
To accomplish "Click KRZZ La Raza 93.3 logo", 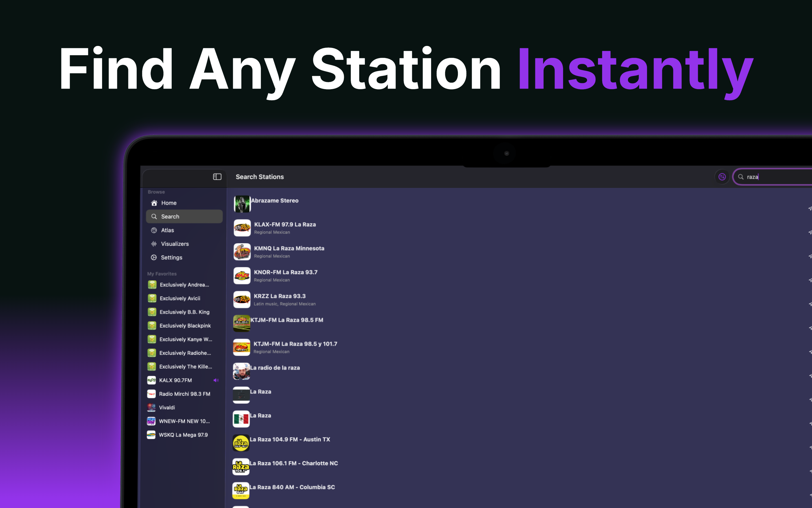I will pos(242,299).
